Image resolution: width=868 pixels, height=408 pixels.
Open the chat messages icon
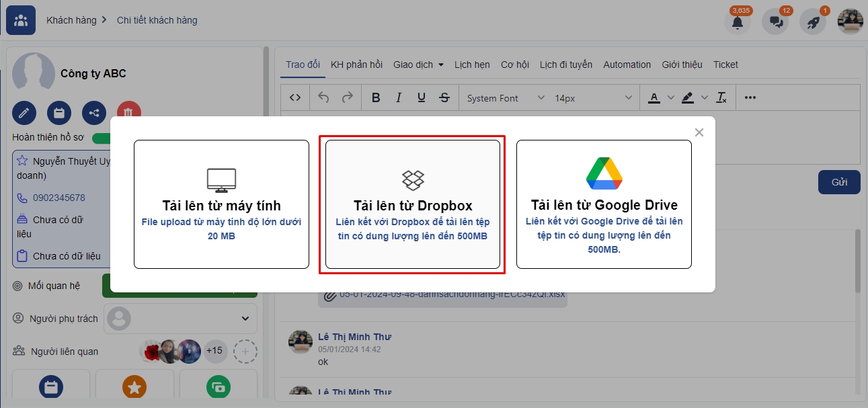coord(775,22)
